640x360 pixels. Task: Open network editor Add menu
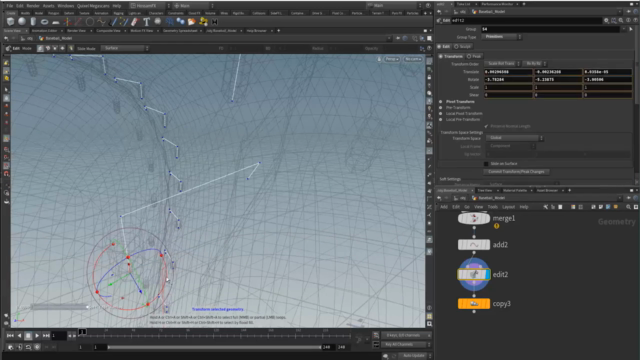444,207
